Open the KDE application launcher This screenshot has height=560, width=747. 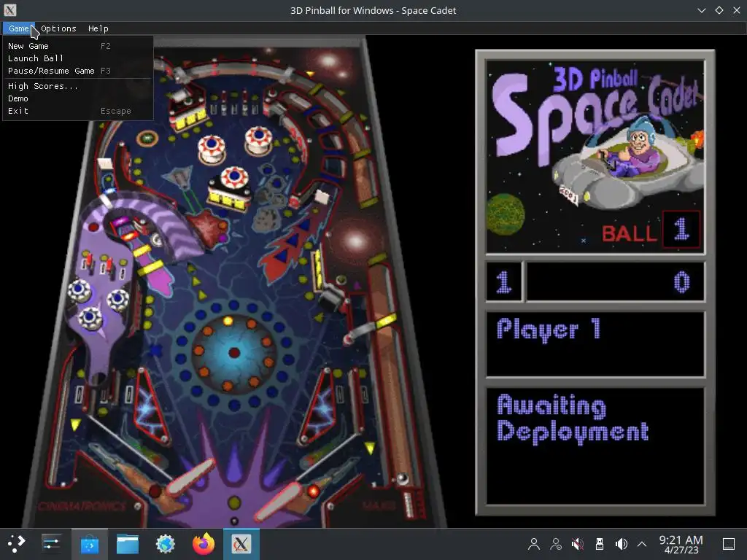(x=16, y=544)
